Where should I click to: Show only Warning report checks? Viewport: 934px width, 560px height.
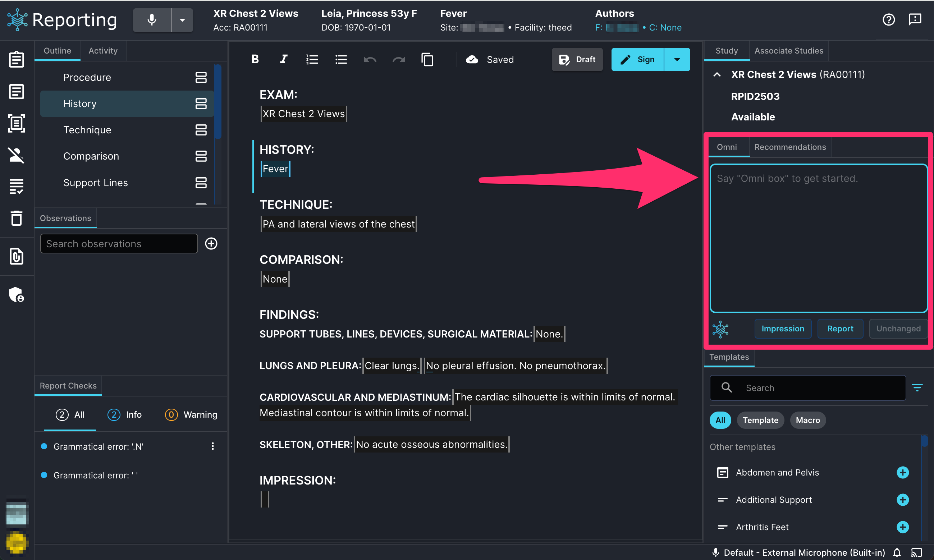[x=191, y=414]
